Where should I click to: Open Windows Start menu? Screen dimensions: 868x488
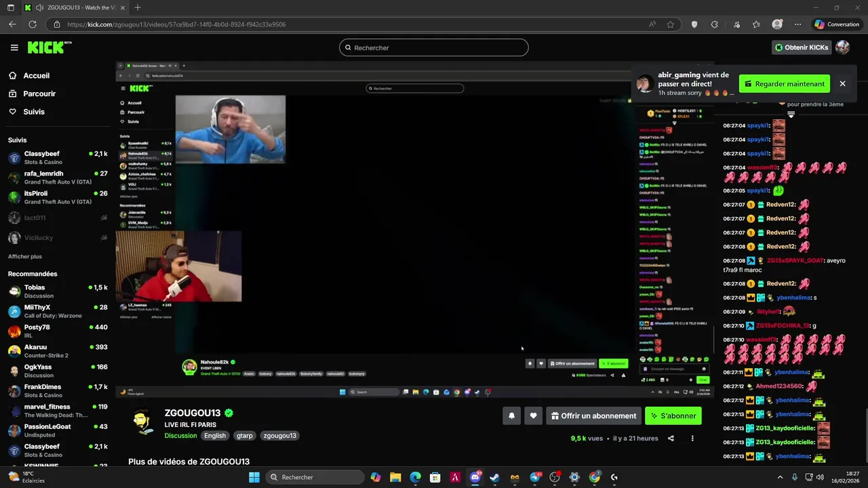point(254,477)
